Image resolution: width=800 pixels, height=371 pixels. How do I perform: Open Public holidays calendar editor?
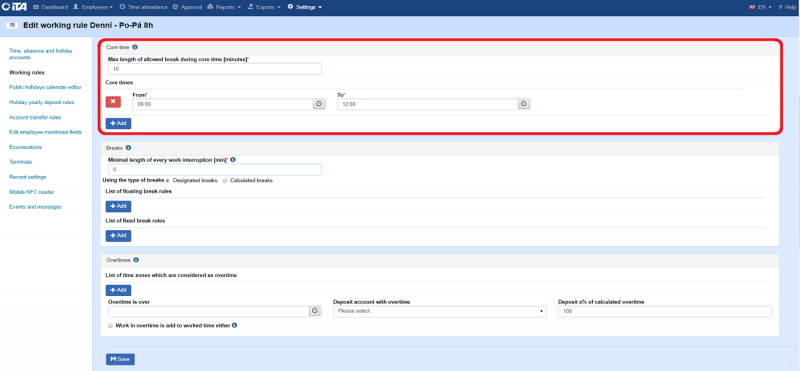45,87
